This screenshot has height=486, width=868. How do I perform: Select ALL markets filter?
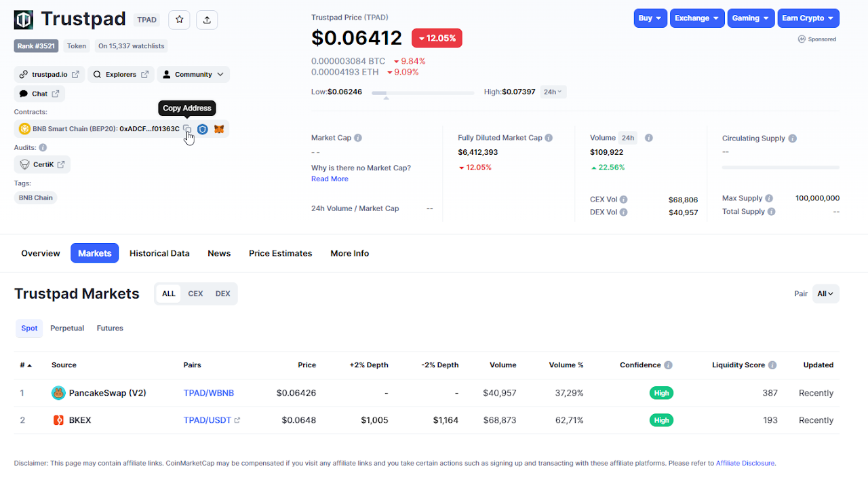pos(169,294)
